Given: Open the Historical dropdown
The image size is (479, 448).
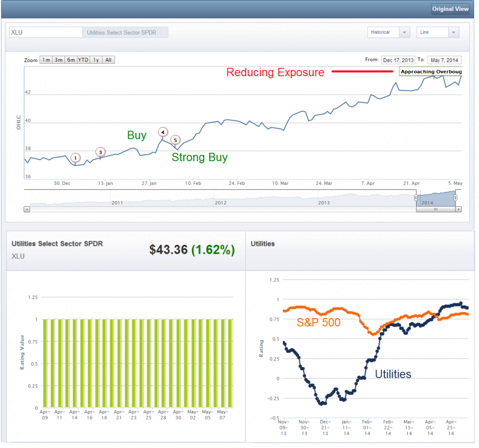Looking at the screenshot, I should pos(389,32).
